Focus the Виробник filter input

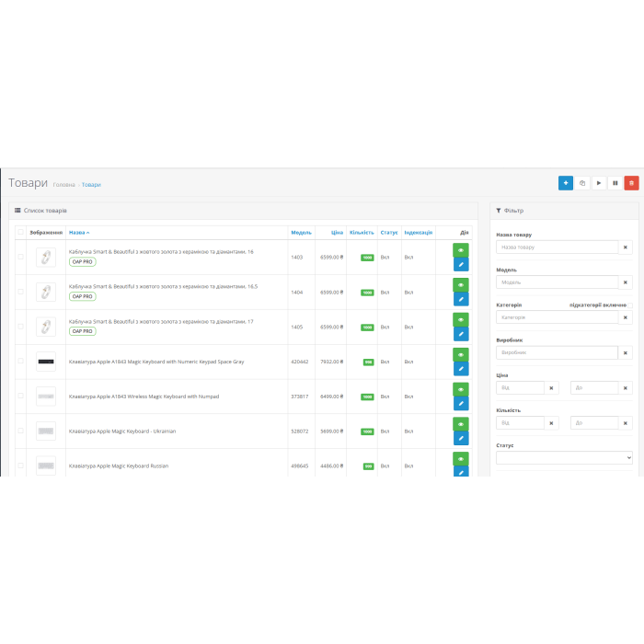coord(557,352)
